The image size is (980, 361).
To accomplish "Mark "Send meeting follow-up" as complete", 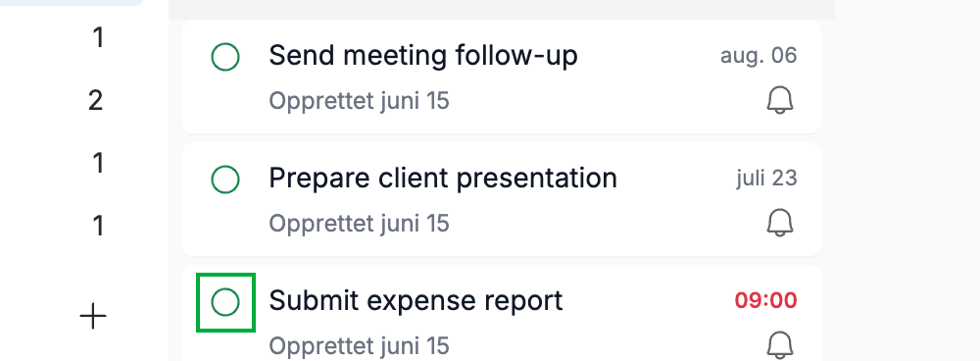I will (x=225, y=57).
